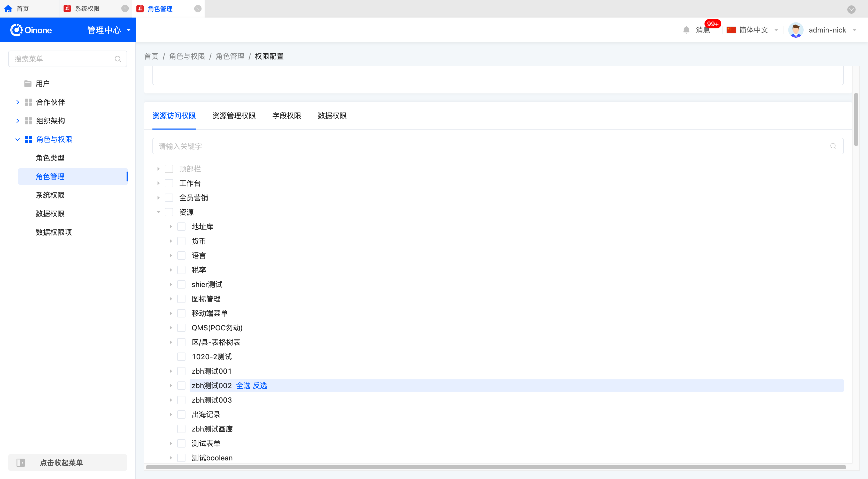Open the 角色类型 menu item
Viewport: 868px width, 479px height.
50,158
